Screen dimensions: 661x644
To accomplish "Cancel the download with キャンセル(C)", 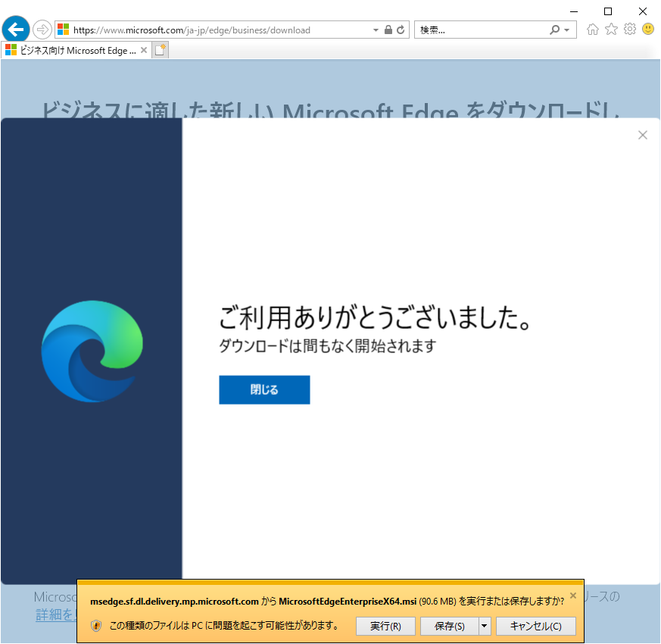I will click(x=536, y=626).
